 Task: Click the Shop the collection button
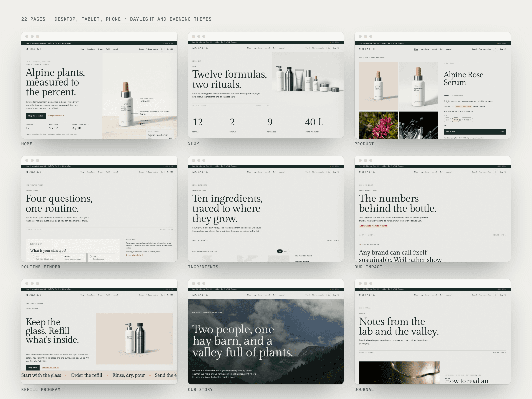[36, 116]
